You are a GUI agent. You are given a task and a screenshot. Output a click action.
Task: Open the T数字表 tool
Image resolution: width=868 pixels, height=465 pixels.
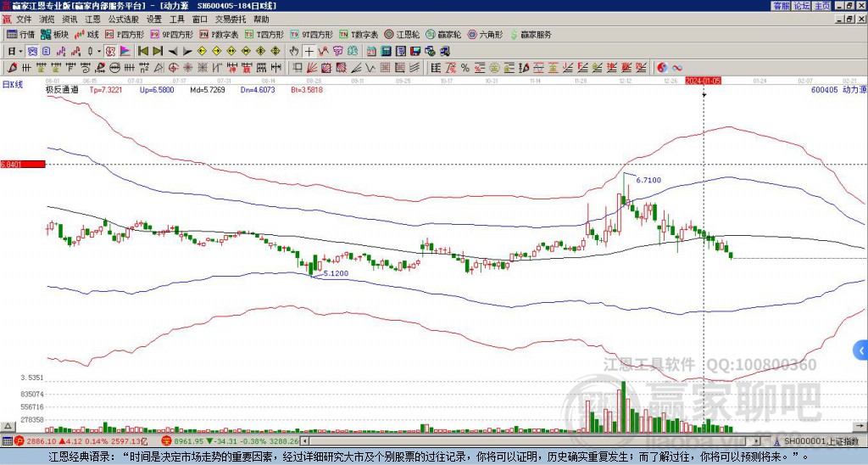[359, 34]
